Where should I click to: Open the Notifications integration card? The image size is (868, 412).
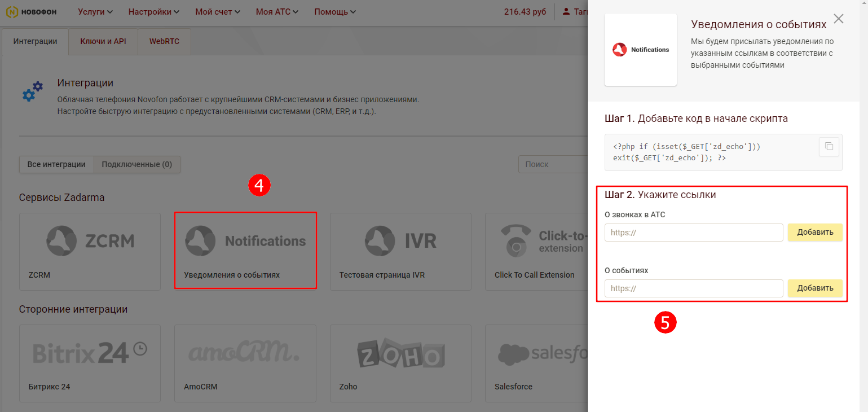click(245, 251)
